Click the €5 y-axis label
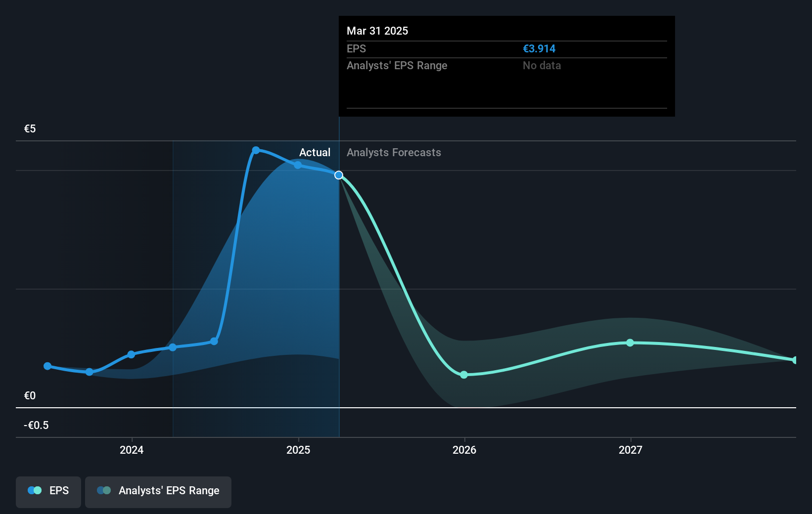Viewport: 812px width, 514px height. click(30, 129)
